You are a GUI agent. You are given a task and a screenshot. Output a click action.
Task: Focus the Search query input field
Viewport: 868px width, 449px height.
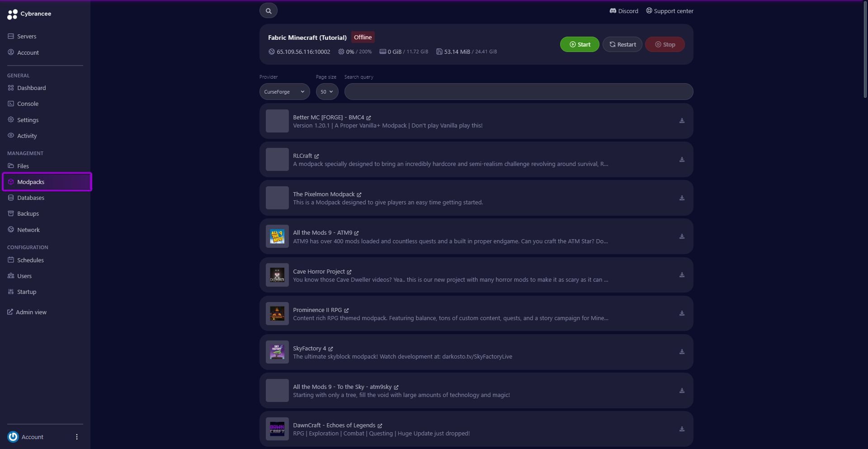click(519, 92)
